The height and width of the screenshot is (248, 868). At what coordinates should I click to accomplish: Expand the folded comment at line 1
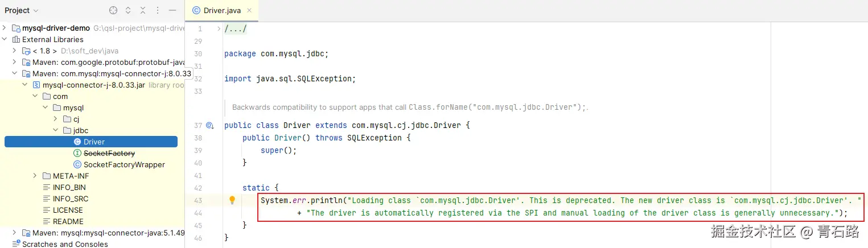[x=219, y=28]
